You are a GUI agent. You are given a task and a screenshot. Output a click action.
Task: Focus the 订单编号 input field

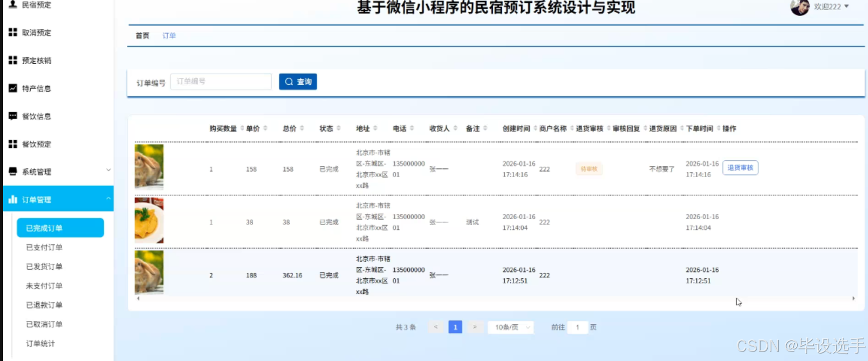point(221,82)
